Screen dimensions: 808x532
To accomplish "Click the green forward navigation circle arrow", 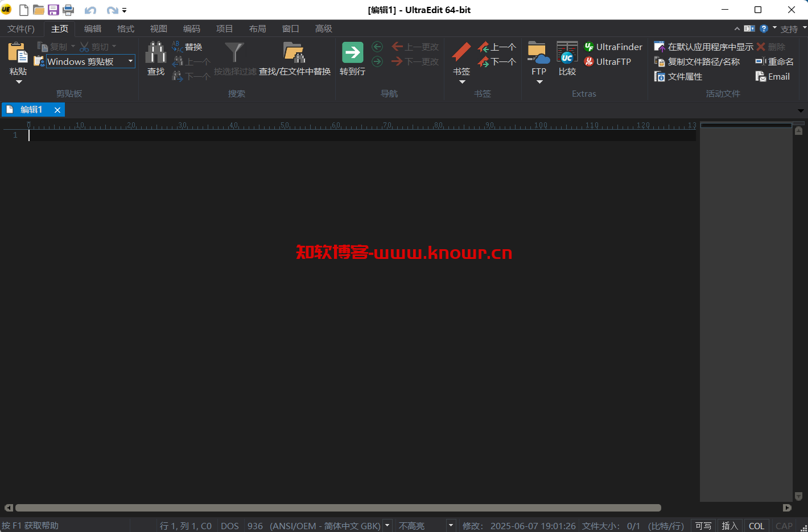I will 377,61.
